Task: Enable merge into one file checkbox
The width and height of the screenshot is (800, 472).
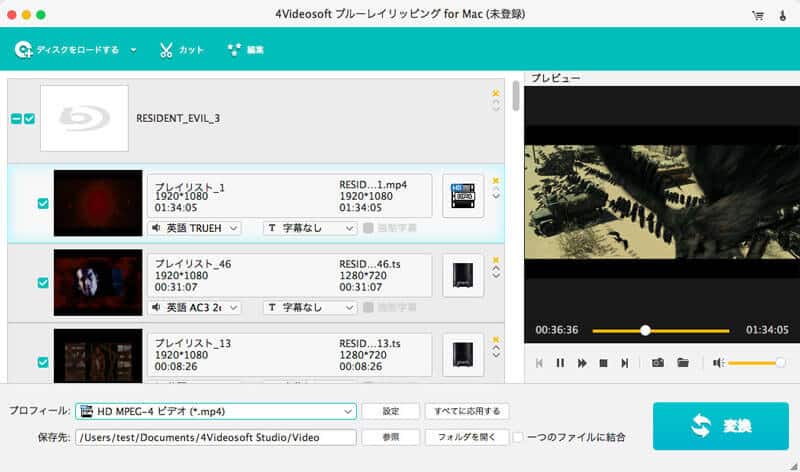Action: pos(518,437)
